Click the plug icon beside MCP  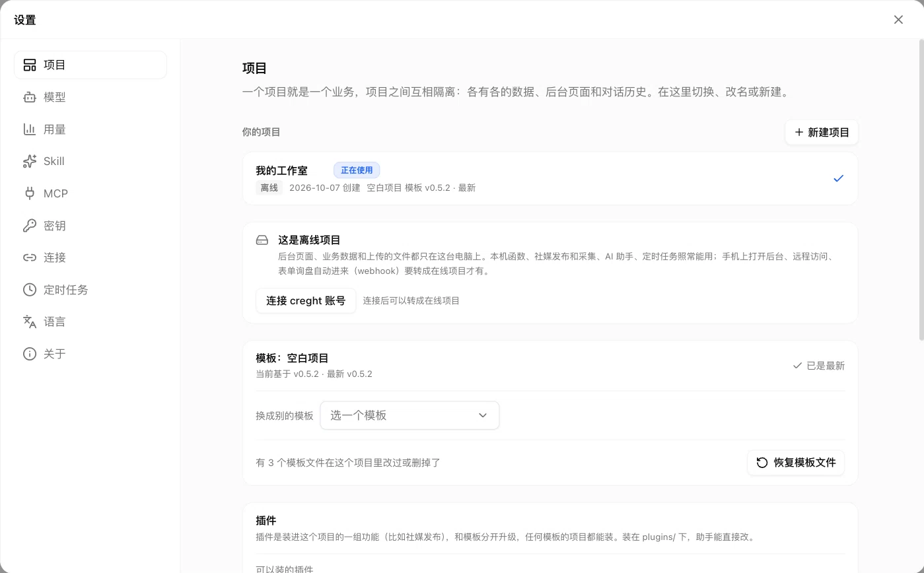(x=30, y=193)
